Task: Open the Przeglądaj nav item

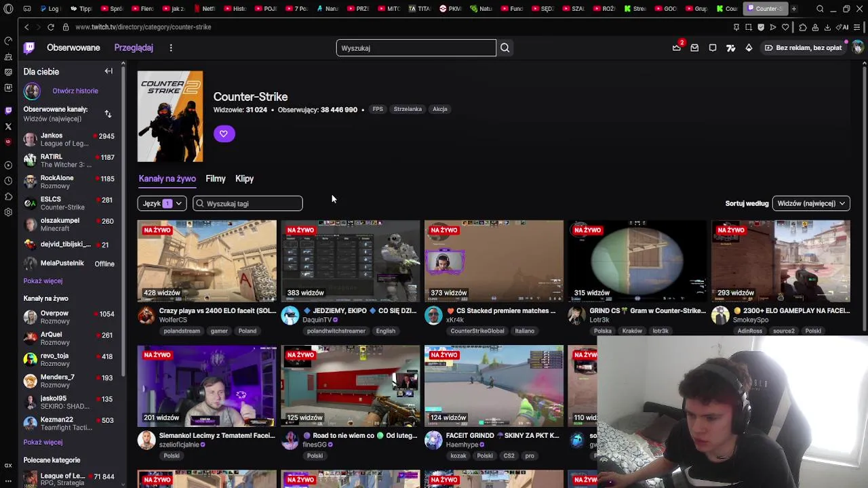Action: point(134,47)
